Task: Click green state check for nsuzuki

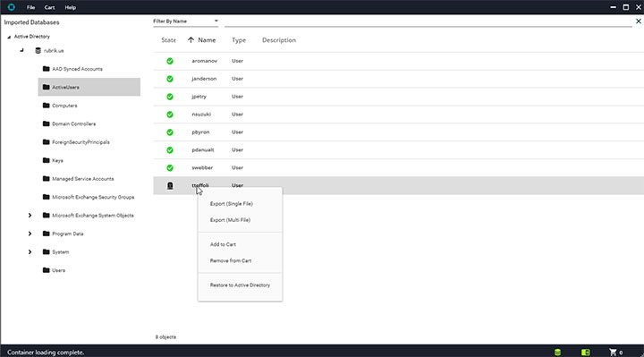Action: (x=170, y=115)
